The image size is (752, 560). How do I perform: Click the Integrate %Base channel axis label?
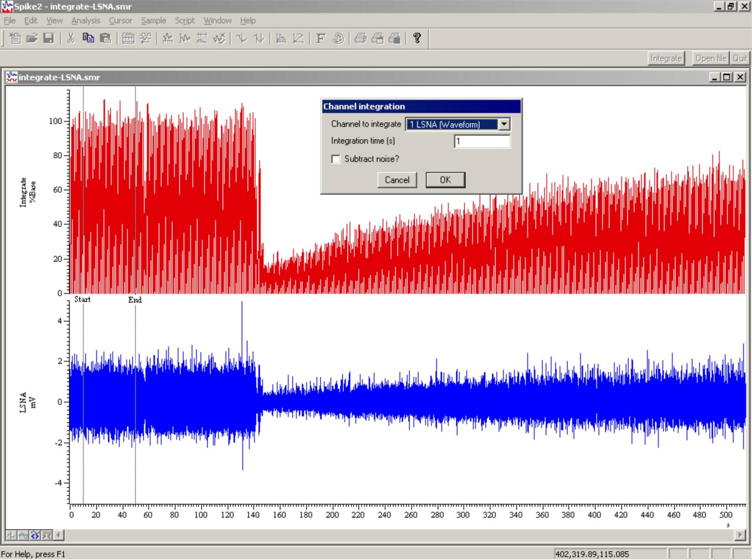pos(28,191)
